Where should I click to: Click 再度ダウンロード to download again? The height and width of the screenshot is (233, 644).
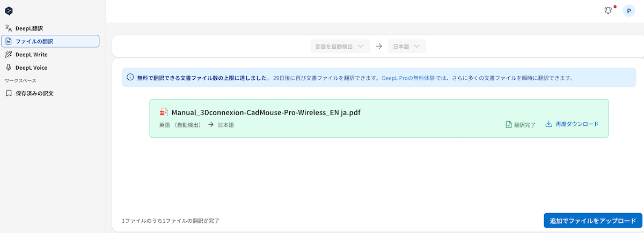pyautogui.click(x=572, y=124)
